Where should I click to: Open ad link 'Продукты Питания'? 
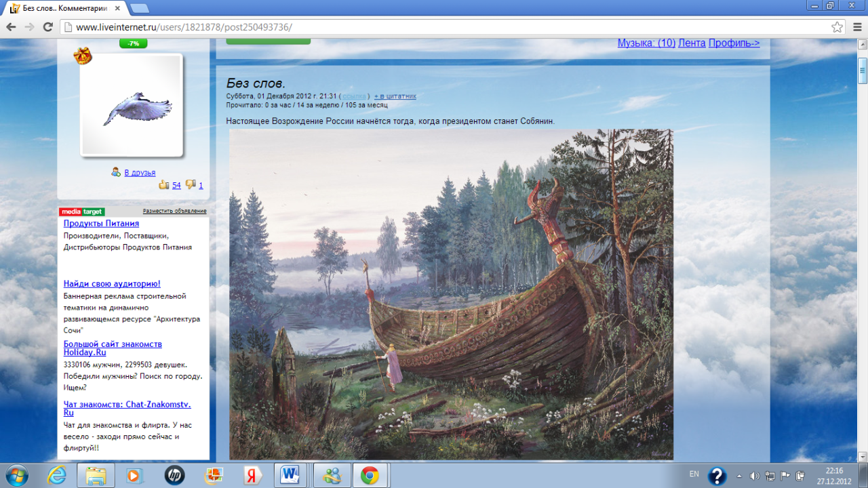click(x=101, y=223)
